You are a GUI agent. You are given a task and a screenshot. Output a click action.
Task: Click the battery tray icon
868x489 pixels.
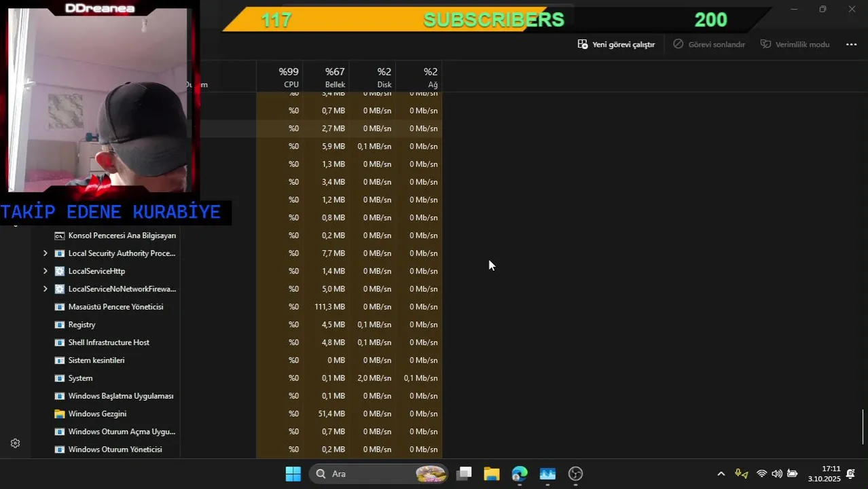tap(792, 474)
